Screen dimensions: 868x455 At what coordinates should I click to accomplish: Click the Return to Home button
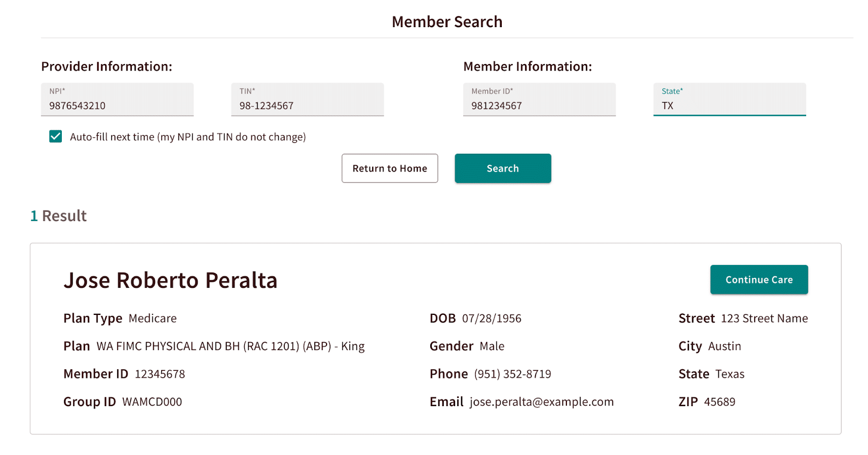tap(390, 168)
